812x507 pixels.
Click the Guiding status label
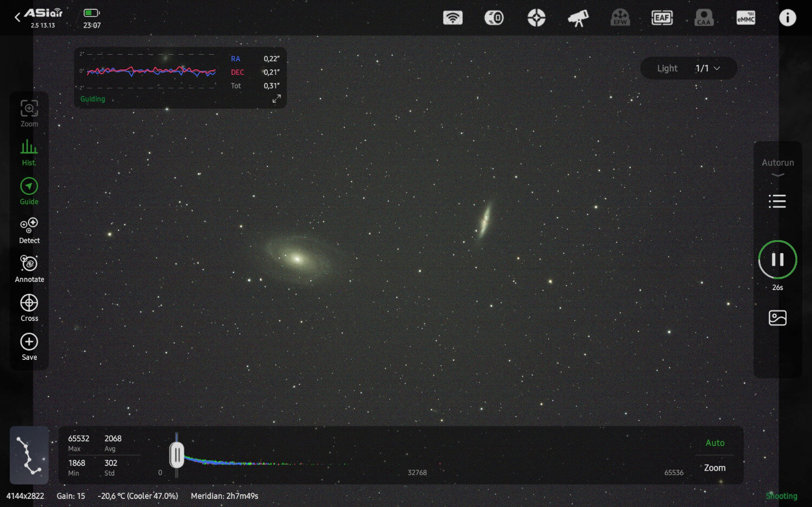[93, 99]
